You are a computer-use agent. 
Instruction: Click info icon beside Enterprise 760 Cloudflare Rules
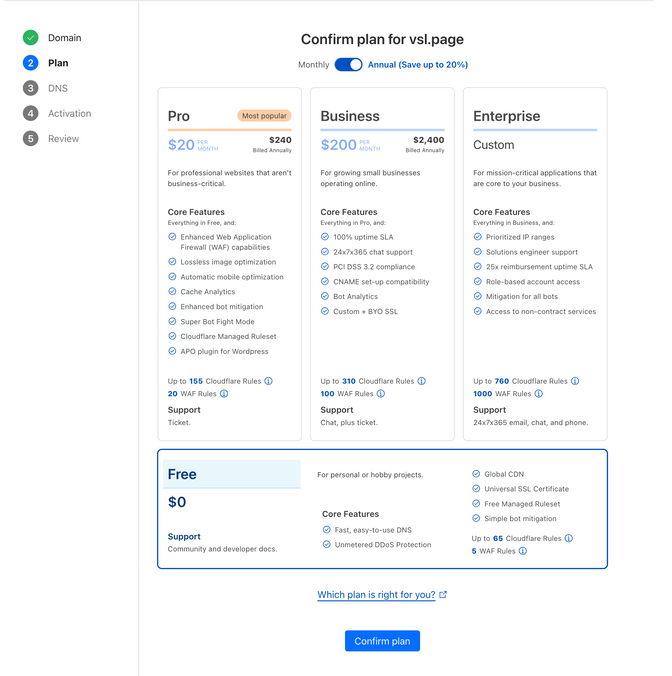[574, 381]
